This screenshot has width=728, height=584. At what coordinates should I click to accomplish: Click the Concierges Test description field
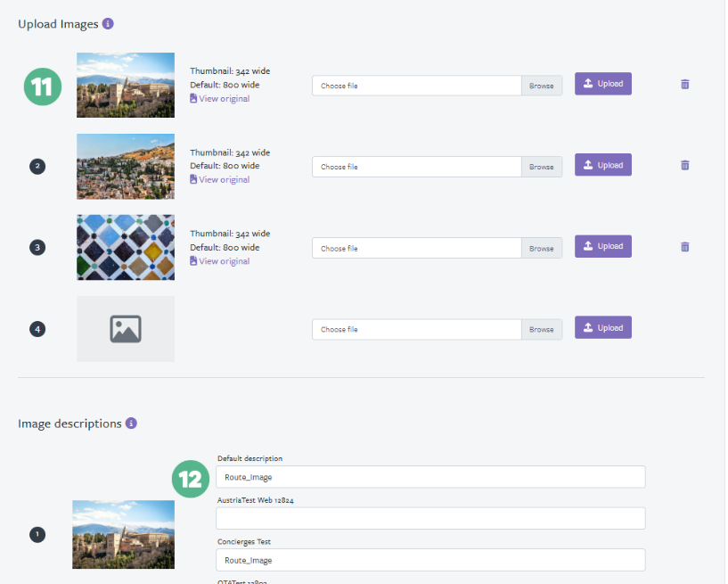coord(430,560)
